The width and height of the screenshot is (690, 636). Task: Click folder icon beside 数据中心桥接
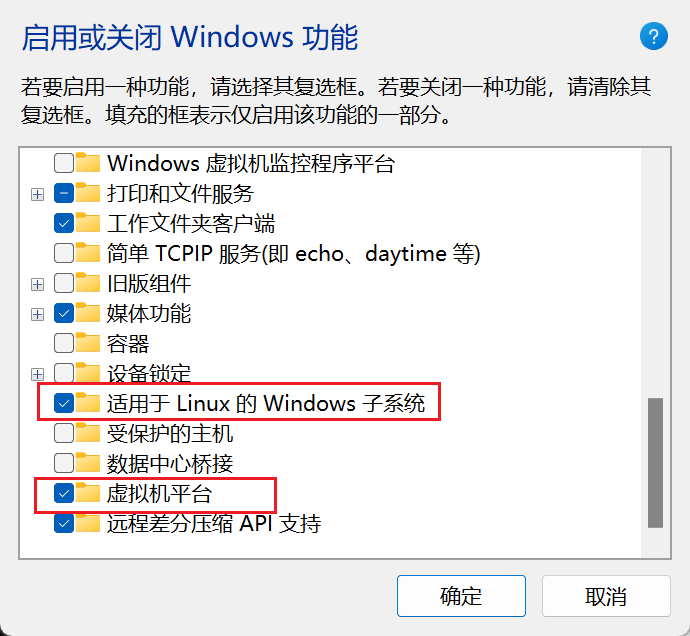88,463
